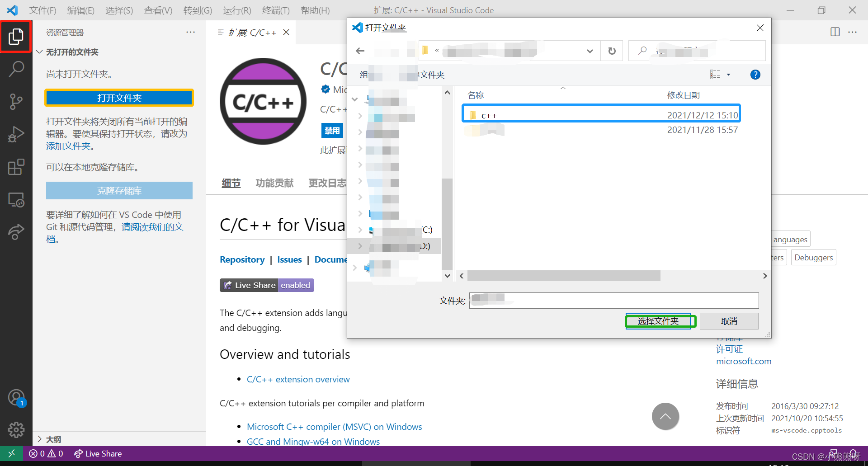
Task: Close the 扩展 C/C++ editor tab
Action: click(286, 32)
